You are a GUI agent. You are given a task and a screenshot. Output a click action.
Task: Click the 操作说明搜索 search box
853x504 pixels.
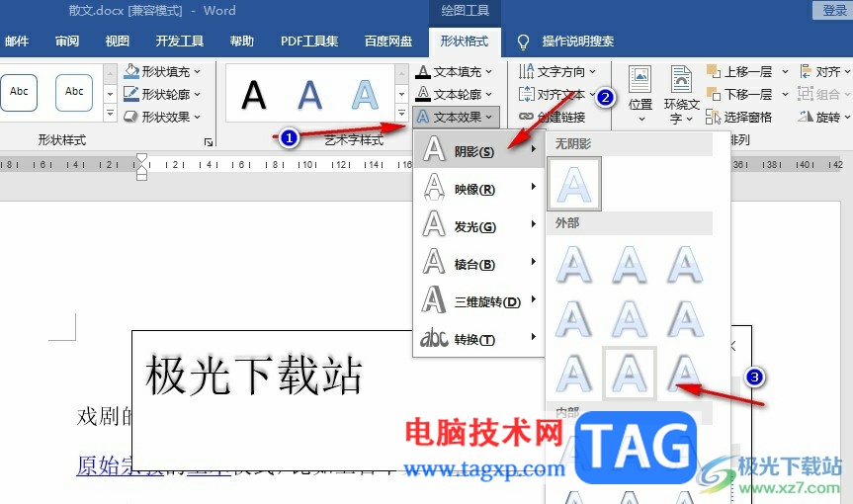[x=578, y=42]
